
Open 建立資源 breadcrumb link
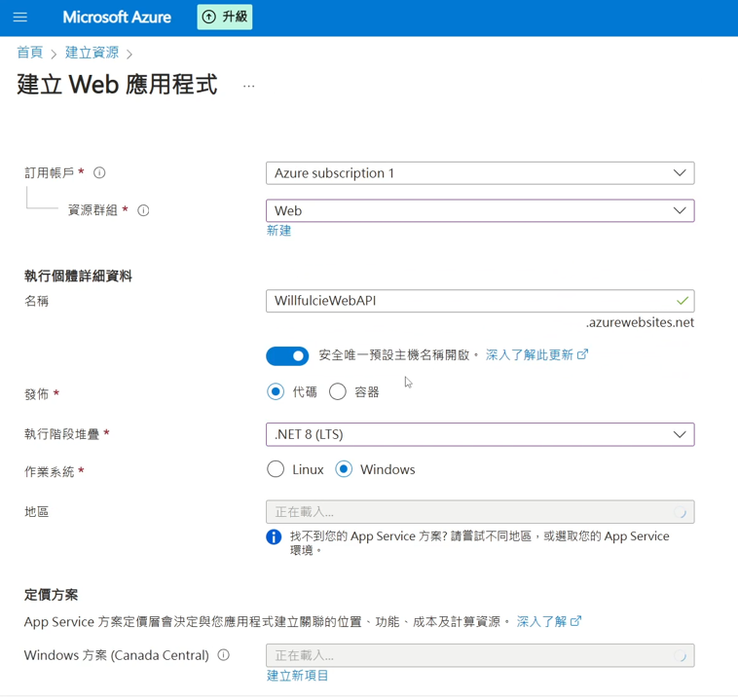point(92,53)
